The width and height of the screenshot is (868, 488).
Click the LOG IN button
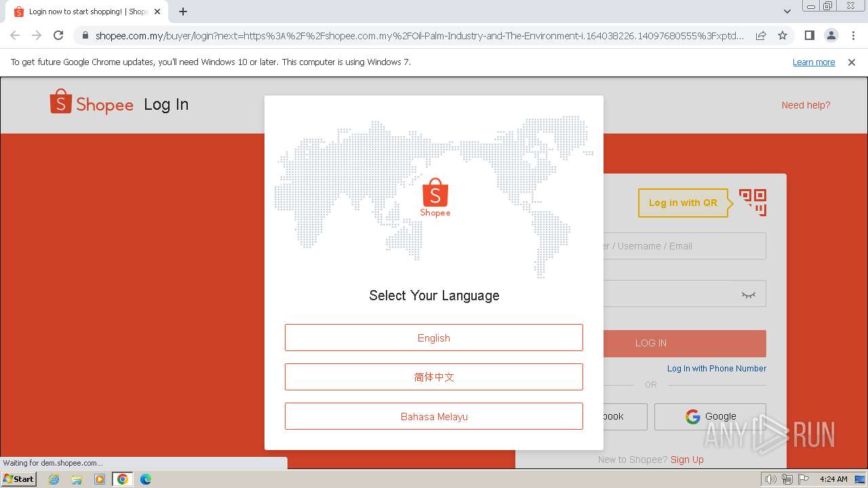click(x=684, y=343)
